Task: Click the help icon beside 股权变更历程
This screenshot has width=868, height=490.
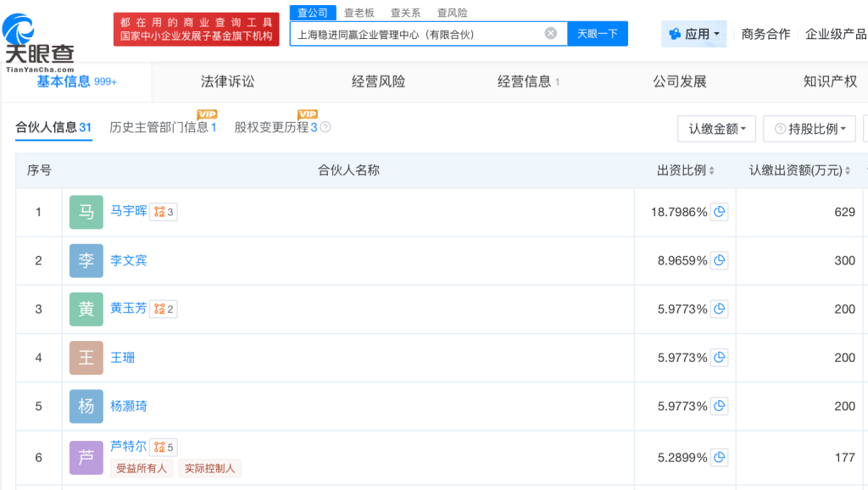Action: pyautogui.click(x=325, y=128)
